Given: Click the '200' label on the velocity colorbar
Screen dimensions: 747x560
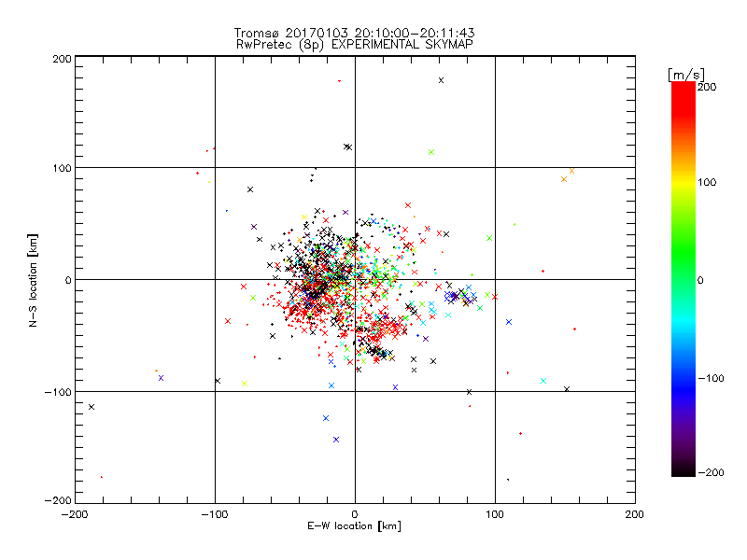Looking at the screenshot, I should pyautogui.click(x=707, y=87).
